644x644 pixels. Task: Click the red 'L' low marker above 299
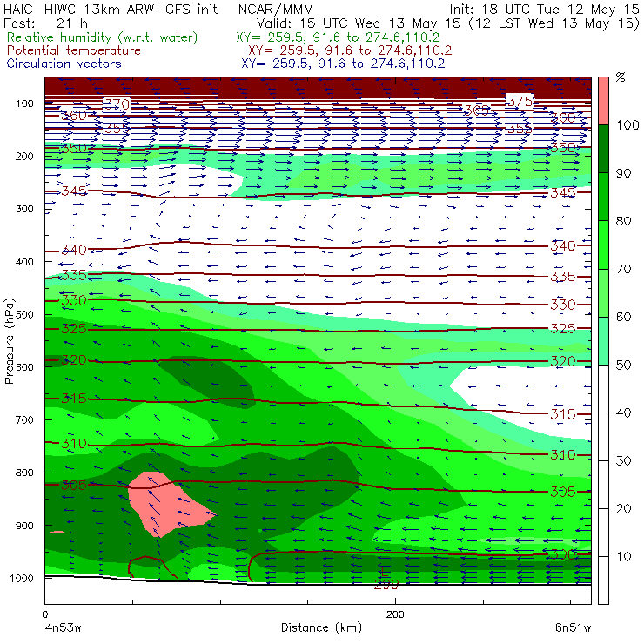click(383, 571)
